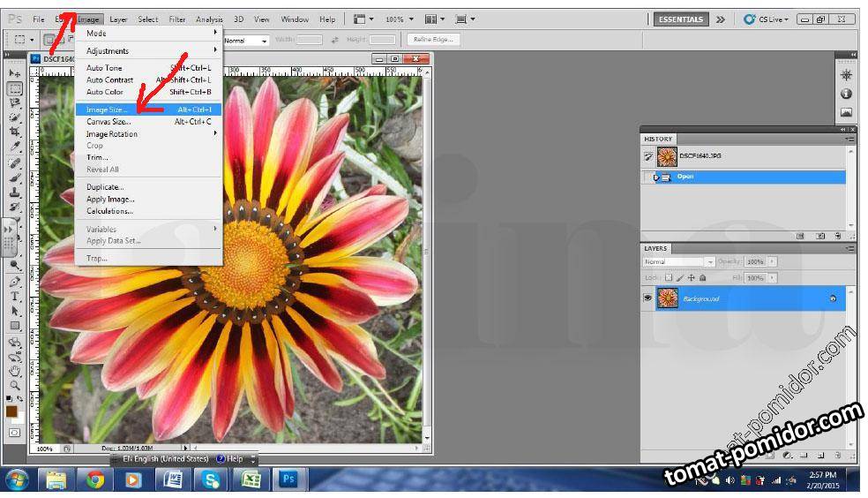The image size is (868, 498).
Task: Click the brown foreground color swatch
Action: pyautogui.click(x=12, y=411)
